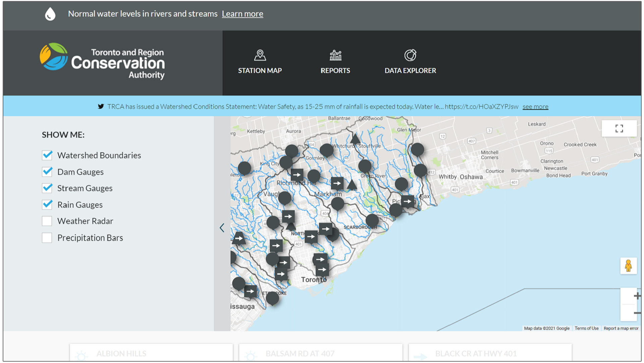This screenshot has width=644, height=363.
Task: Open the Station Map page
Action: pyautogui.click(x=260, y=62)
